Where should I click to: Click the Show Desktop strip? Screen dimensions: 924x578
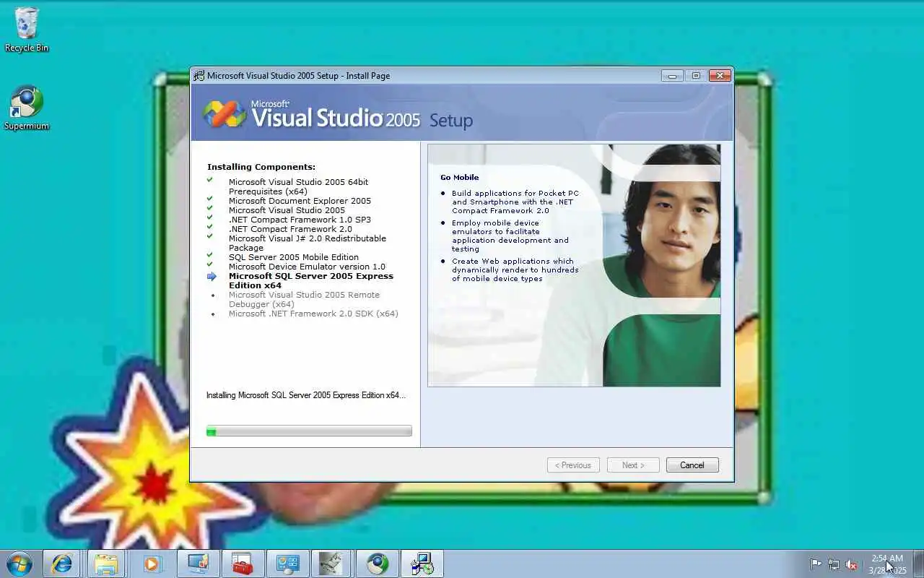(x=918, y=564)
